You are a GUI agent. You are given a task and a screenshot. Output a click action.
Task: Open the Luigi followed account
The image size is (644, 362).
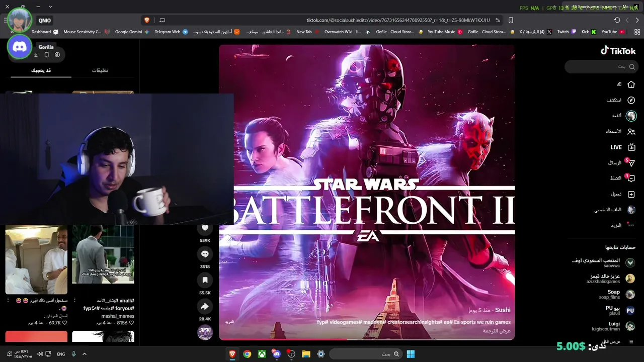point(613,326)
